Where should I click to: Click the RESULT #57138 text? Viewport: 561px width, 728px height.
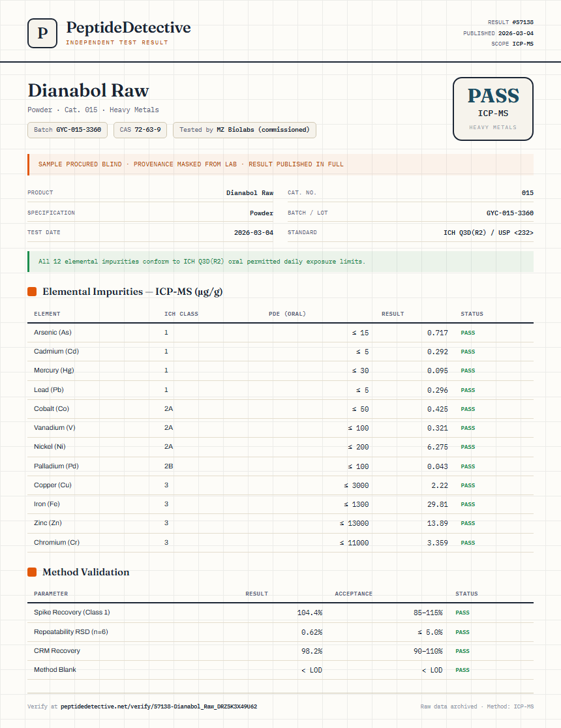pyautogui.click(x=510, y=22)
